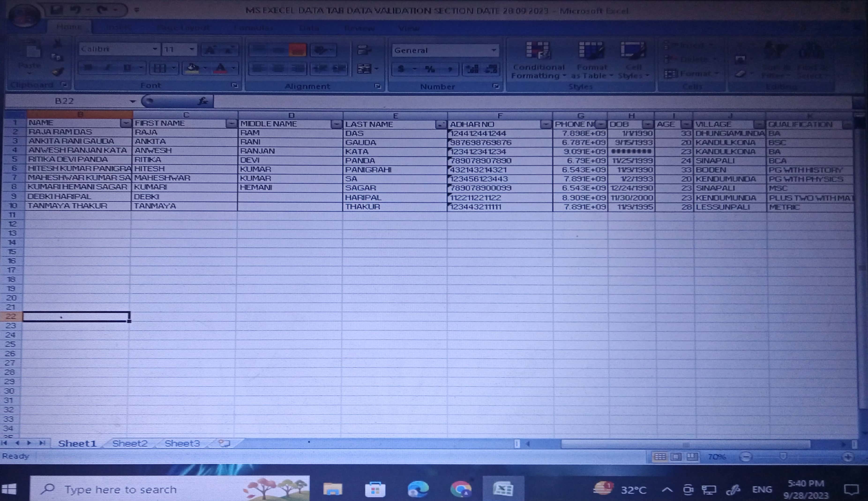Screen dimensions: 868x501
Task: Open the Home ribbon tab
Action: (x=69, y=27)
